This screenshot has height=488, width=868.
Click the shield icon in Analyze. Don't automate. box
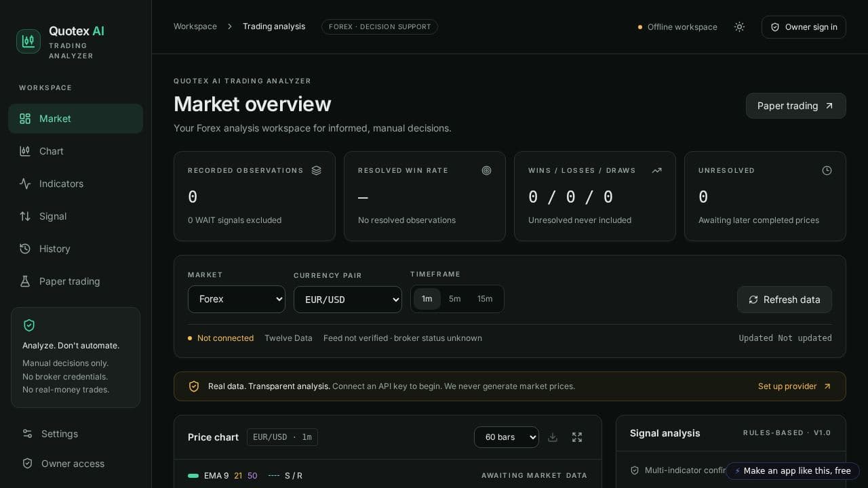coord(29,325)
